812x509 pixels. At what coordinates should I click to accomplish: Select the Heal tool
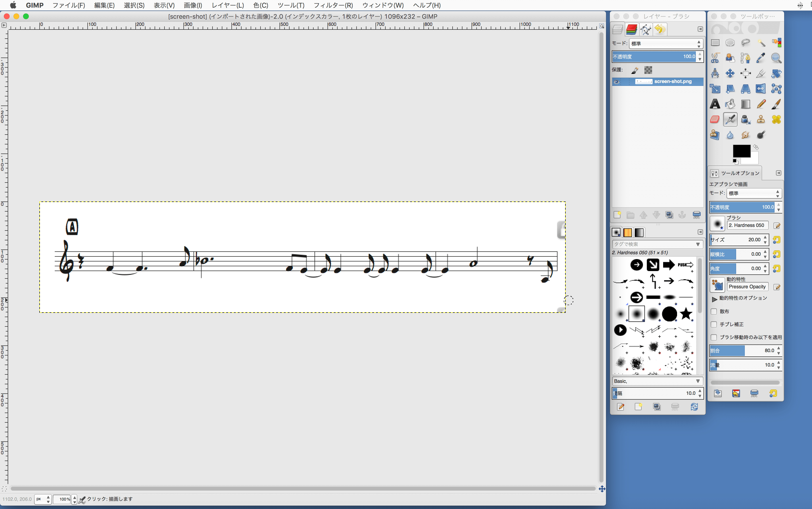pyautogui.click(x=776, y=119)
